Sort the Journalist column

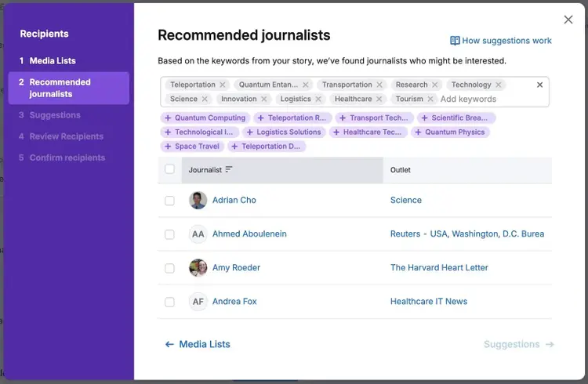coord(229,169)
